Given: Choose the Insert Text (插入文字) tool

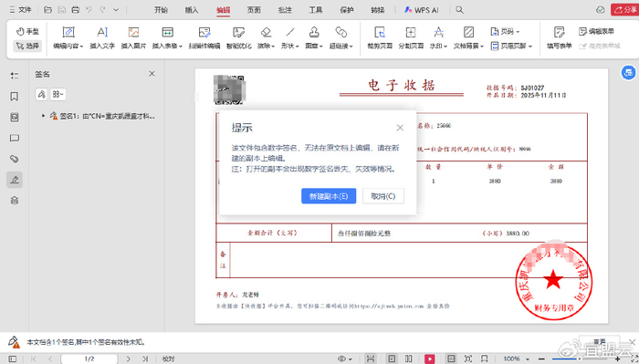Looking at the screenshot, I should 102,38.
